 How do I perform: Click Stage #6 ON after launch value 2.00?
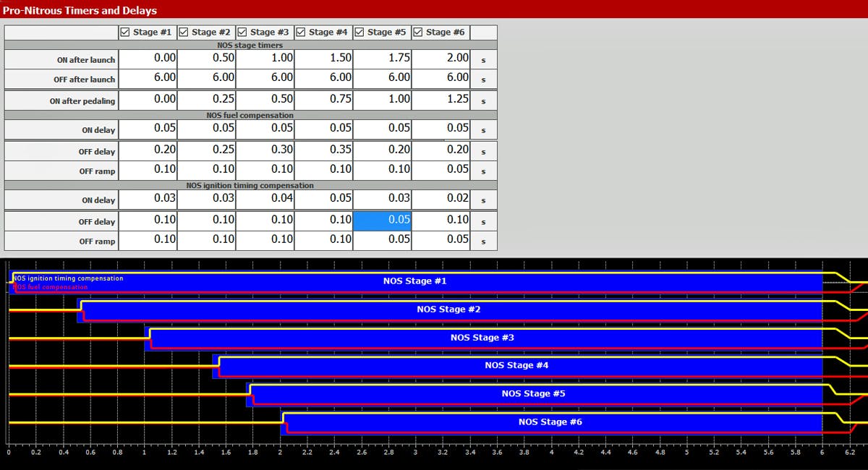(x=441, y=59)
